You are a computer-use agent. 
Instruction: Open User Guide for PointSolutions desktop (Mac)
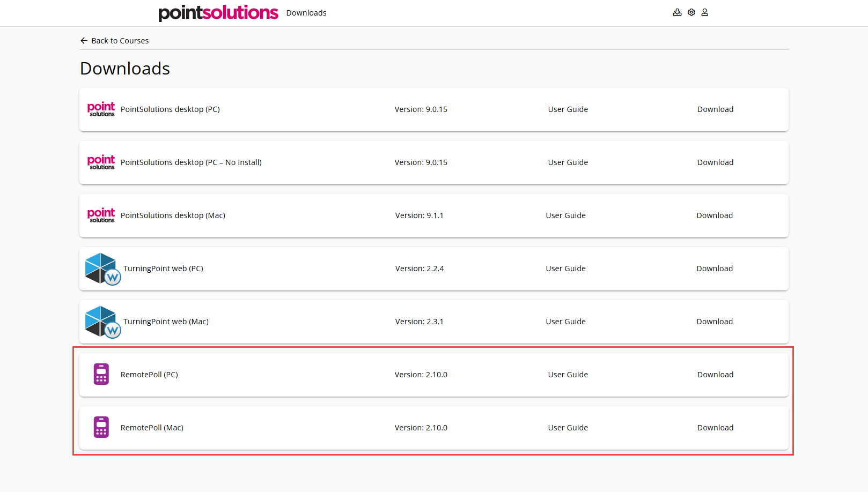[566, 215]
